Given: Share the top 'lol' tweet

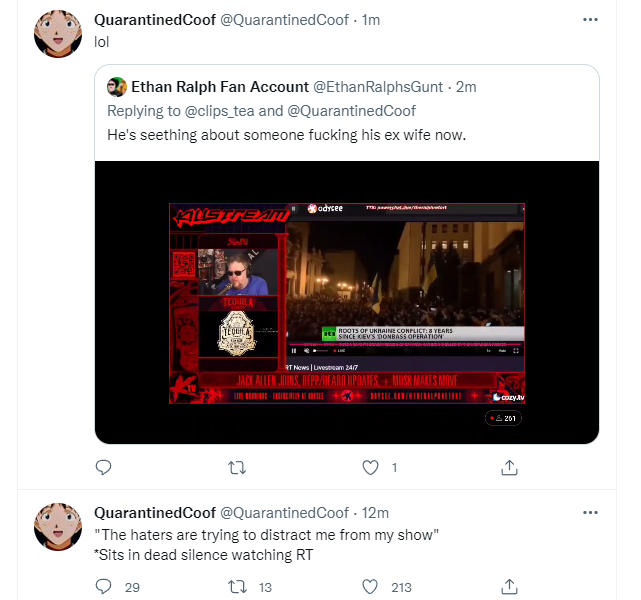Looking at the screenshot, I should 509,468.
